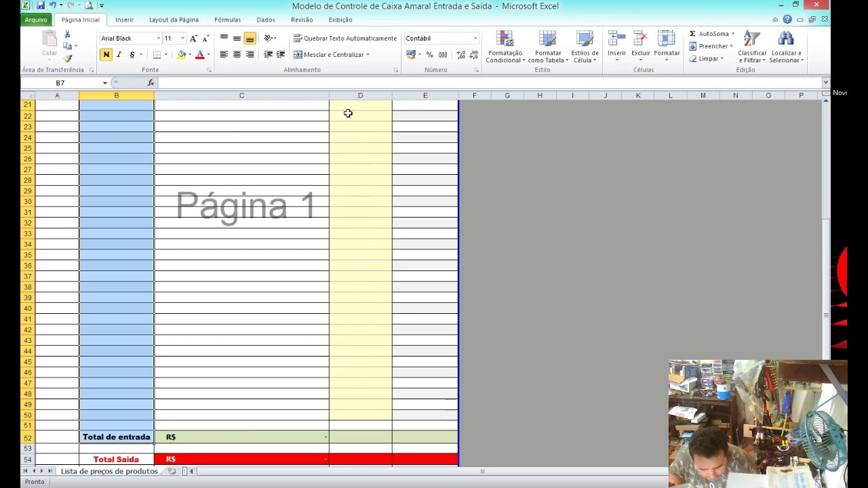Expand the Contábil number format dropdown
This screenshot has width=868, height=488.
pos(475,39)
